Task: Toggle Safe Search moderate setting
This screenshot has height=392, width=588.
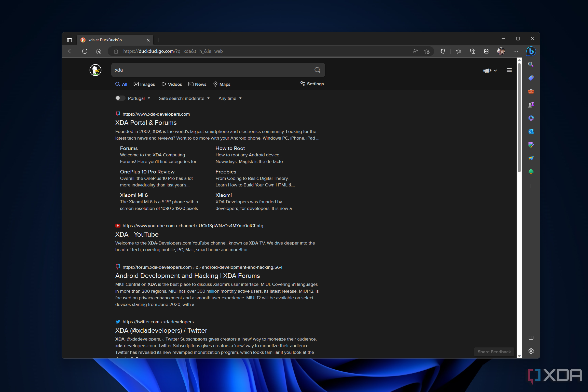Action: pyautogui.click(x=184, y=98)
